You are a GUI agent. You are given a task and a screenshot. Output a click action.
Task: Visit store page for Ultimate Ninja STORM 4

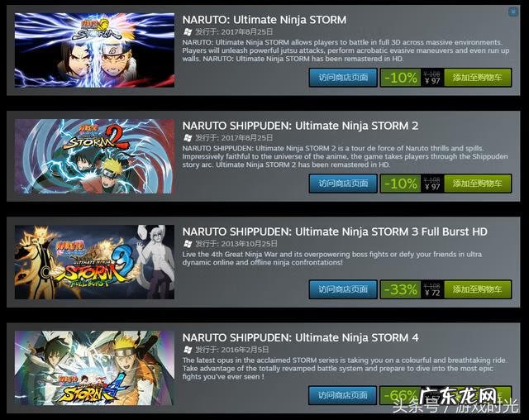coord(342,395)
